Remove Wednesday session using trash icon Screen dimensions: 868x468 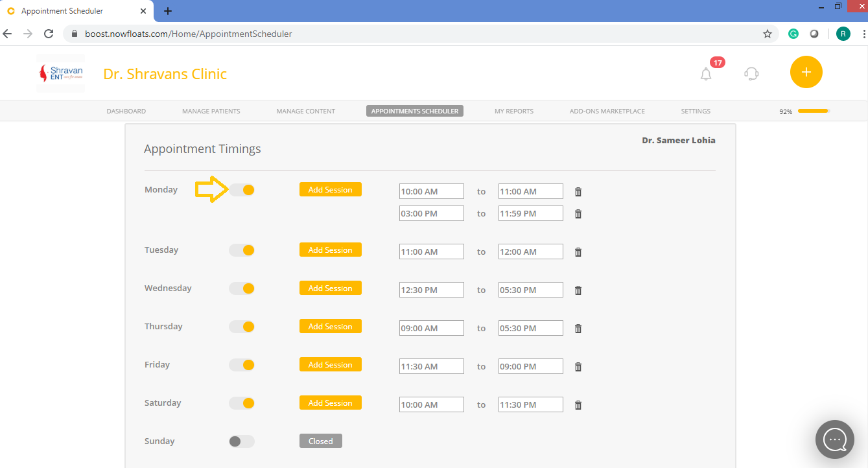point(578,290)
